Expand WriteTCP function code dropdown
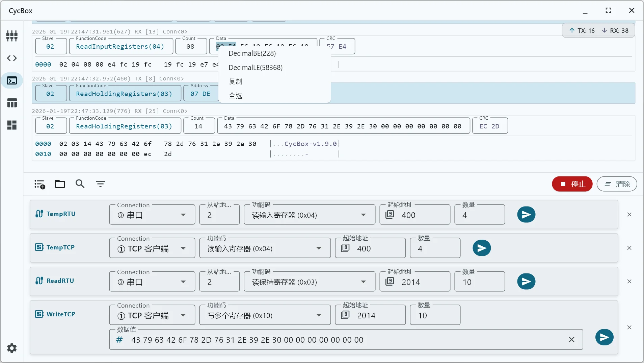The image size is (644, 363). point(319,315)
